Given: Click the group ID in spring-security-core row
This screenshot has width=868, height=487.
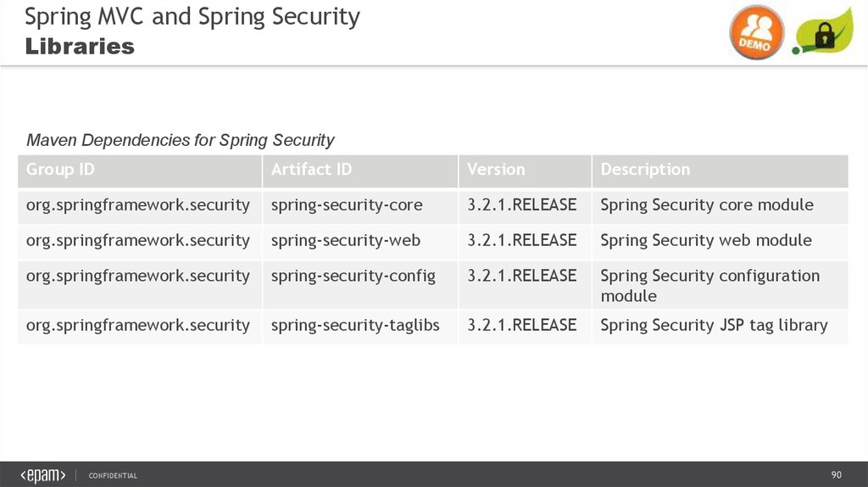Looking at the screenshot, I should click(x=138, y=205).
